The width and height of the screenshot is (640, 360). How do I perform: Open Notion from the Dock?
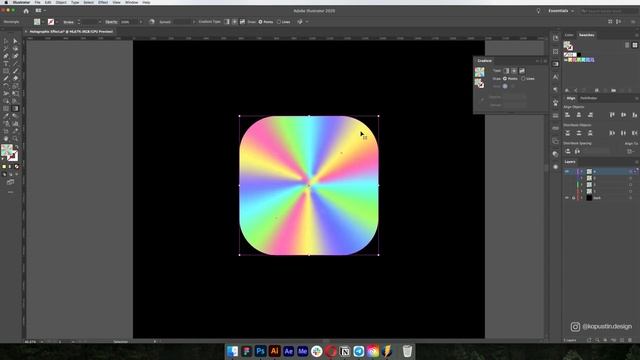click(345, 351)
